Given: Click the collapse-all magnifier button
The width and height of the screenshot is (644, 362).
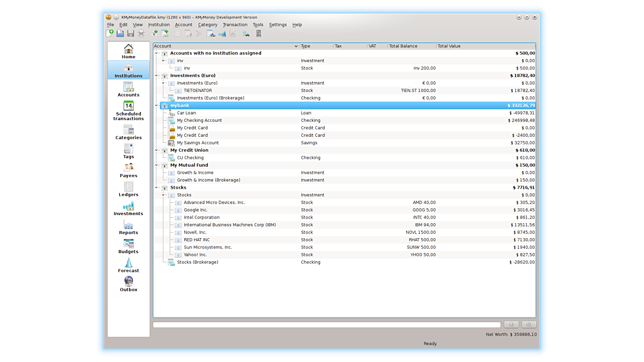Looking at the screenshot, I should point(511,324).
